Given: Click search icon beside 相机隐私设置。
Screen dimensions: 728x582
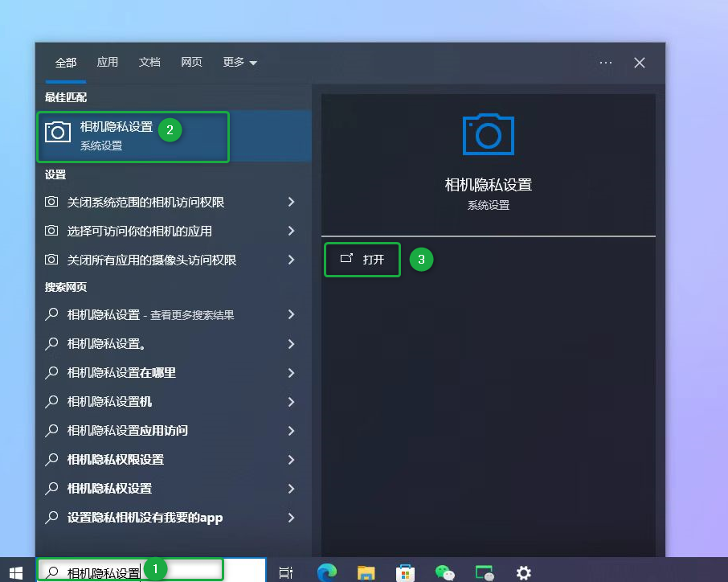Looking at the screenshot, I should pyautogui.click(x=51, y=344).
